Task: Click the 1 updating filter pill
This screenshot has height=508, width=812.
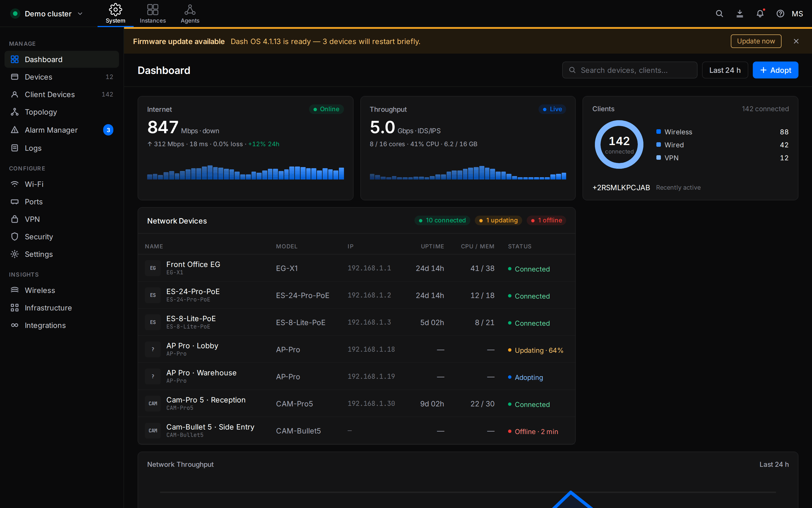Action: [498, 220]
